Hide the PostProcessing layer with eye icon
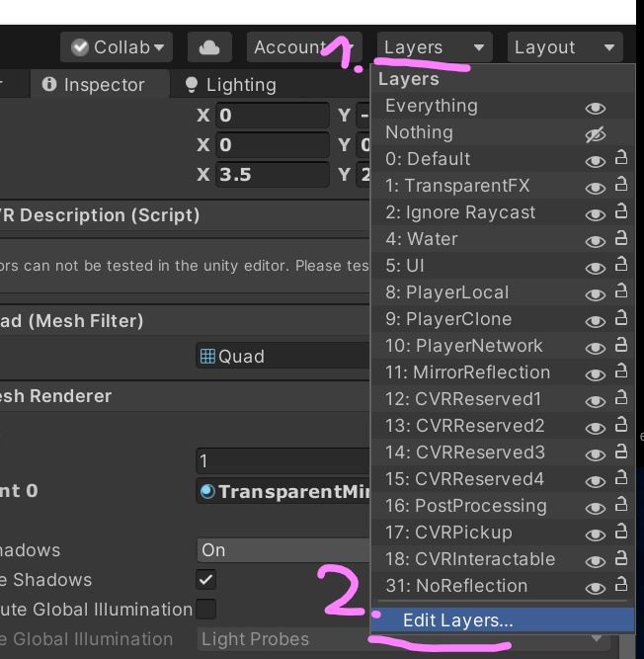The height and width of the screenshot is (659, 644). click(x=595, y=507)
